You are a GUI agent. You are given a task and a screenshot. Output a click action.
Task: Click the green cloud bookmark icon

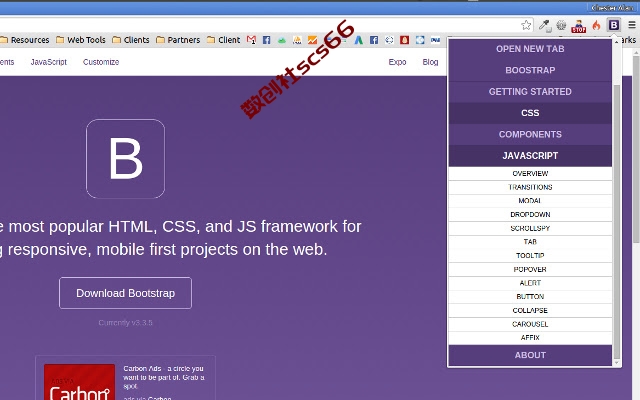pos(282,40)
